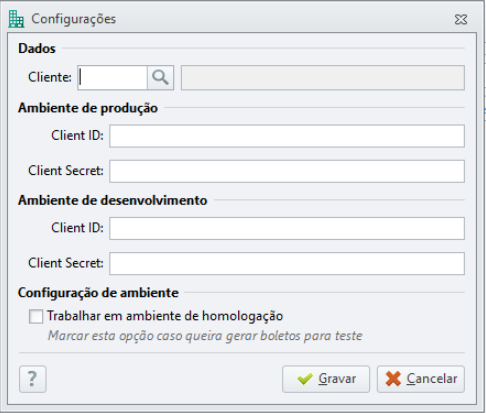Click the red X icon on Cancelar
The image size is (486, 413).
tap(393, 379)
